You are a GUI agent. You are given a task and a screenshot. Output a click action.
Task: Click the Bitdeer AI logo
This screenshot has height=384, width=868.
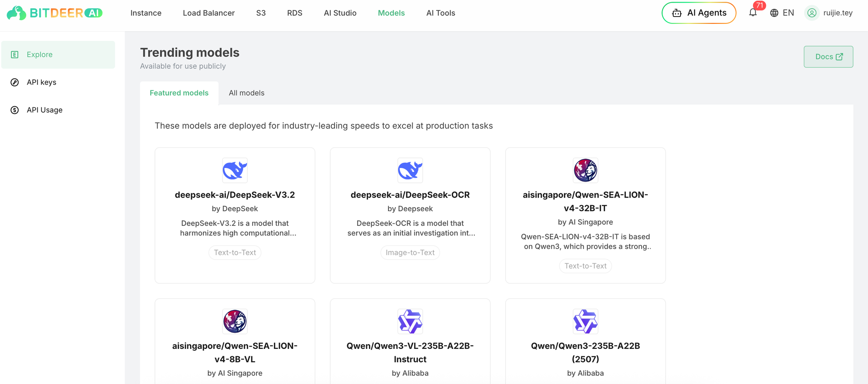[x=55, y=13]
